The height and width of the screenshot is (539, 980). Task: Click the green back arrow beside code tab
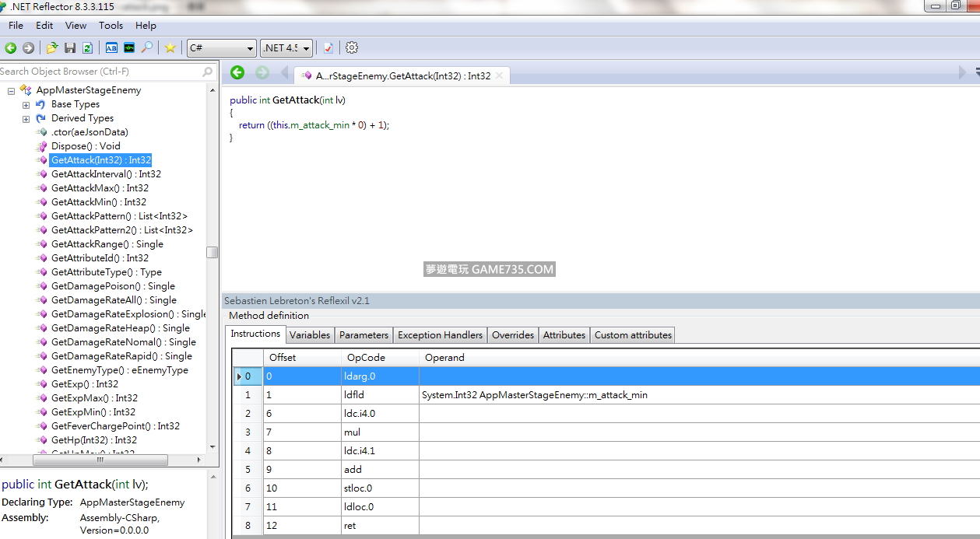point(237,72)
